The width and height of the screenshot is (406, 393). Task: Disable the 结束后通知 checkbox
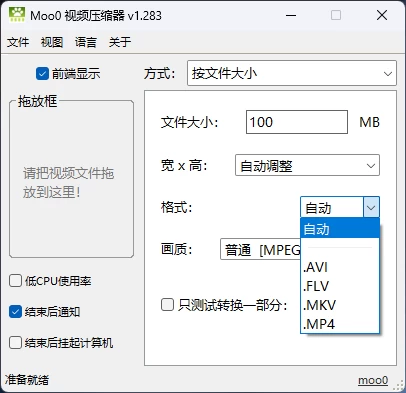15,312
